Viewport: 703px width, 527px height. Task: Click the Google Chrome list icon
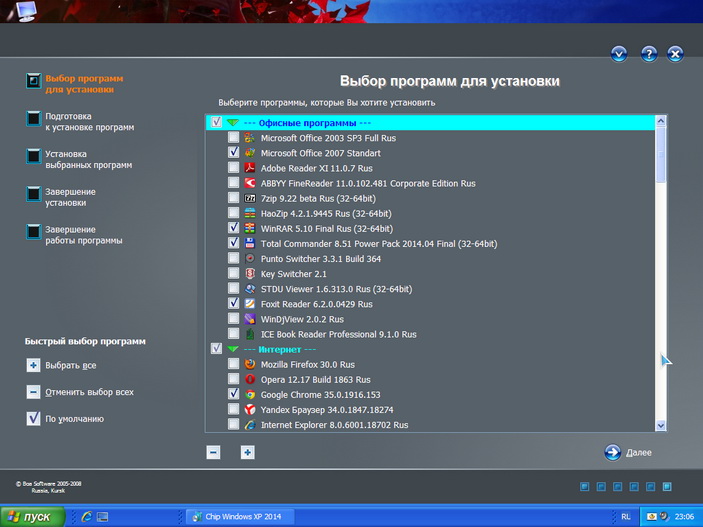click(x=250, y=394)
